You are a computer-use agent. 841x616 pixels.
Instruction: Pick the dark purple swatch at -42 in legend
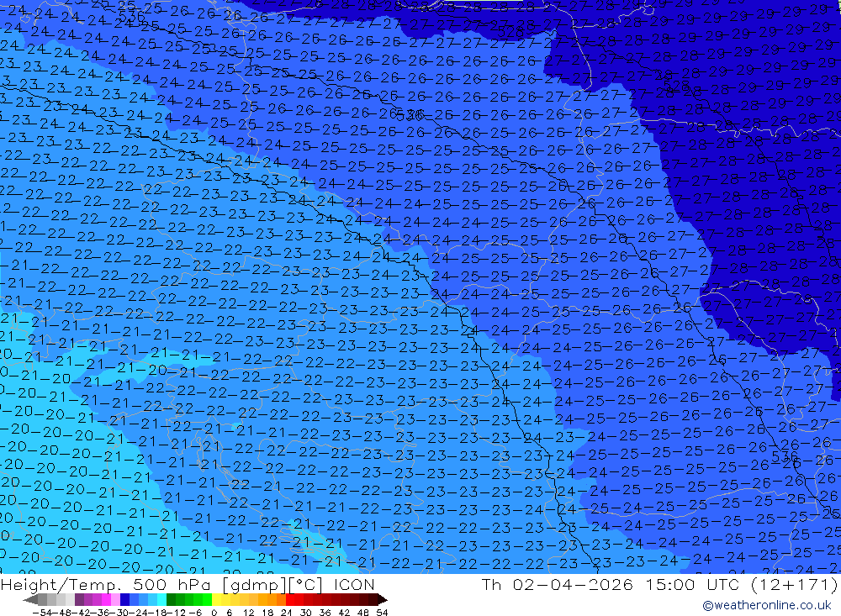pos(79,599)
